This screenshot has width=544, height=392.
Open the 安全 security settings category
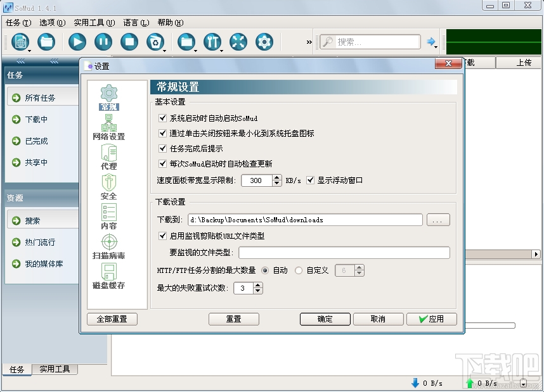click(109, 187)
